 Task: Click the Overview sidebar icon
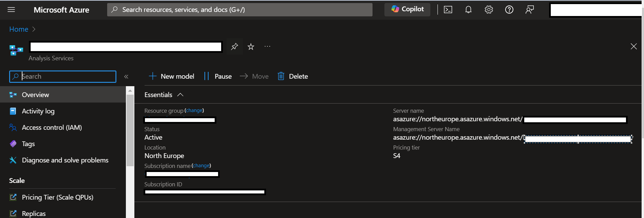click(13, 95)
